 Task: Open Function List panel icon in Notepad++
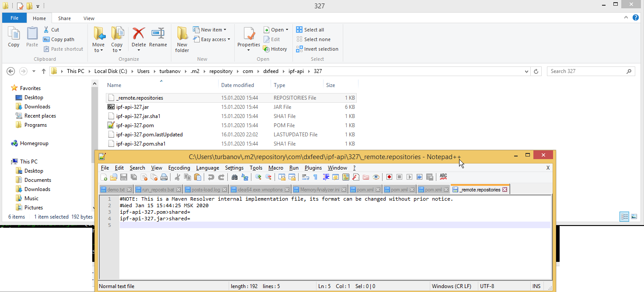pos(355,177)
